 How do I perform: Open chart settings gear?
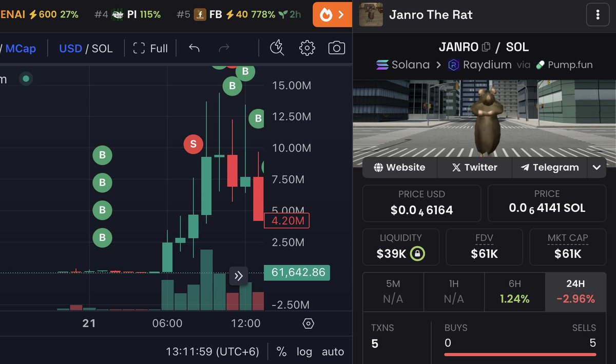pyautogui.click(x=307, y=48)
